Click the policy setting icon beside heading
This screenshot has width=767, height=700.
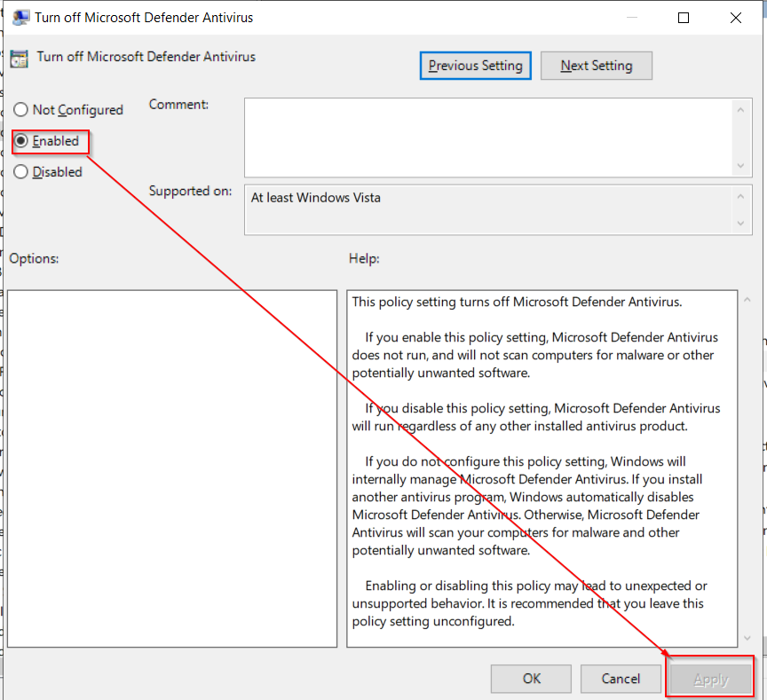click(x=20, y=59)
